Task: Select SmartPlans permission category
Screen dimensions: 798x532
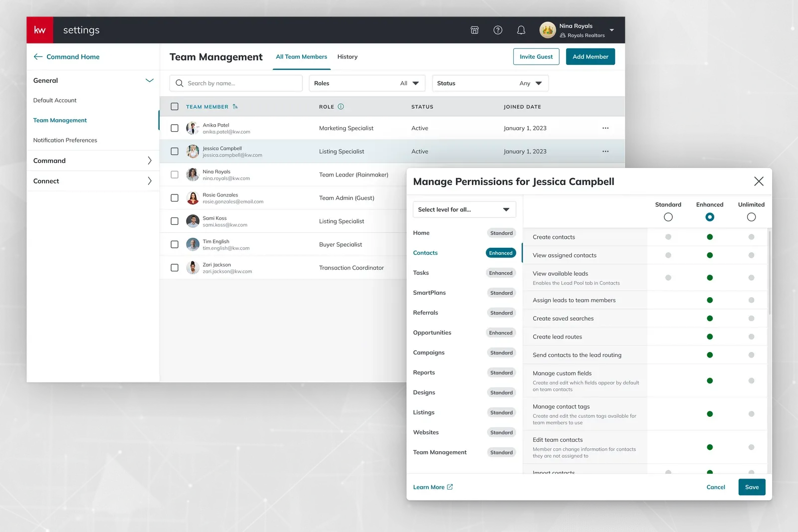Action: (429, 293)
